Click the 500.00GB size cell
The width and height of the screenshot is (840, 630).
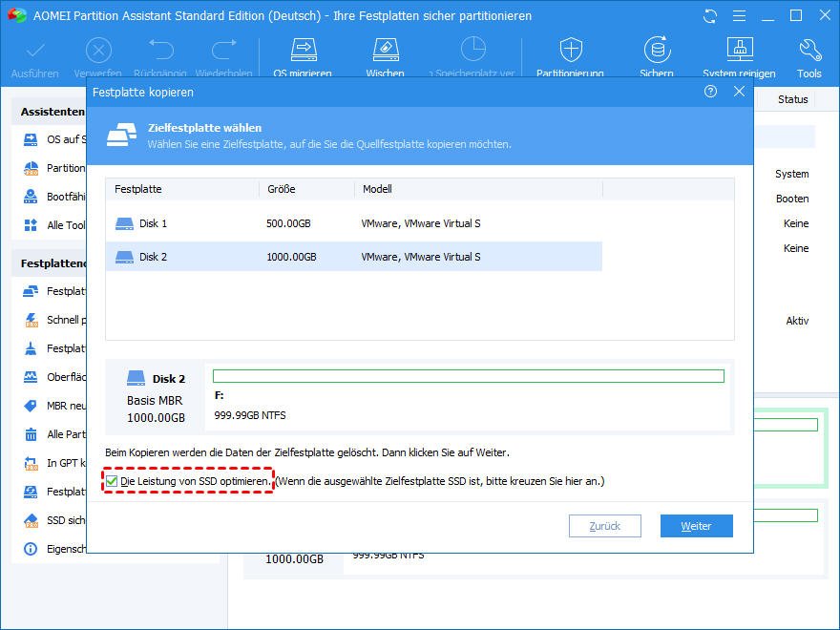(x=288, y=223)
